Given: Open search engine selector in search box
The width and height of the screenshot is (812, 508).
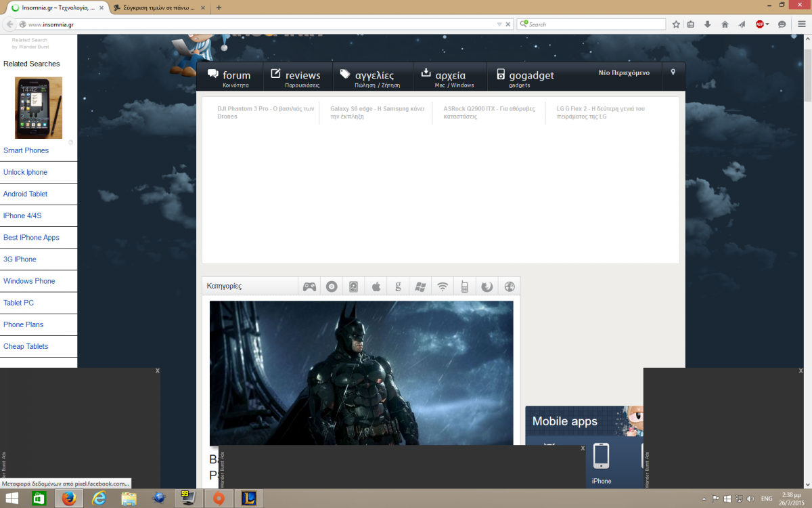Looking at the screenshot, I should [x=524, y=24].
